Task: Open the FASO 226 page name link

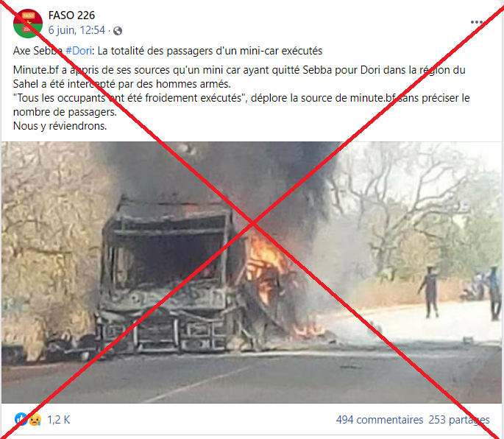Action: point(71,15)
